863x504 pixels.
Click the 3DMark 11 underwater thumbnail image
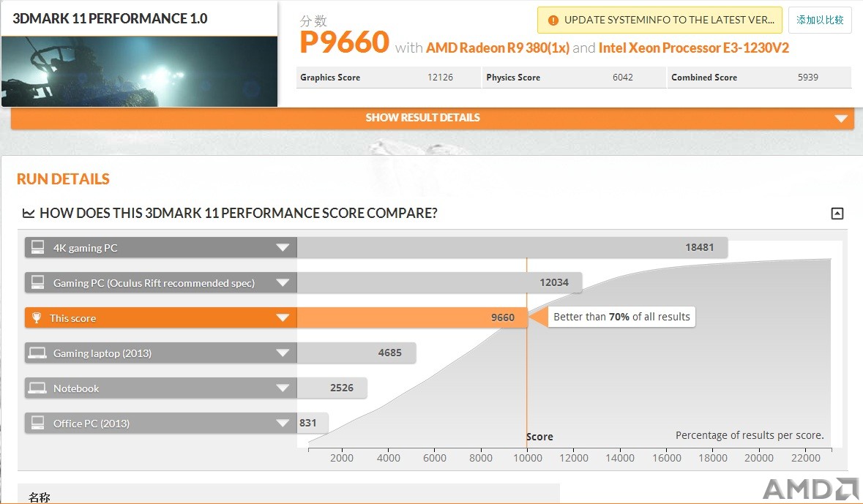pyautogui.click(x=139, y=72)
